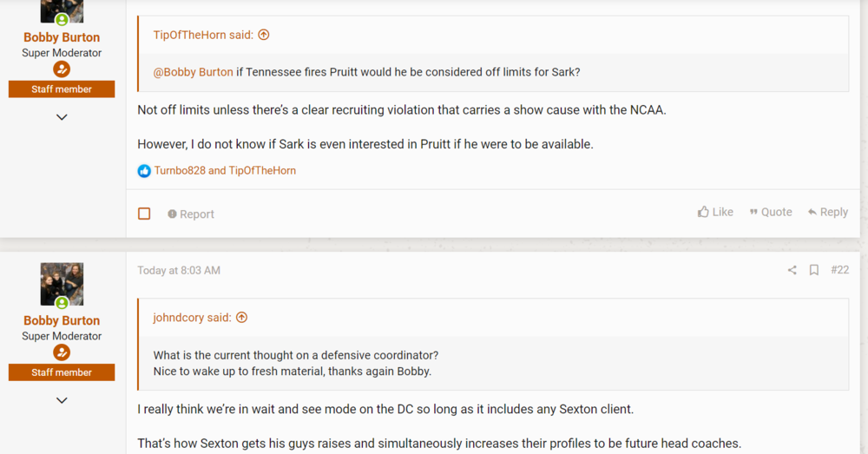Viewport: 868px width, 454px height.
Task: Quote the post about Pruitt
Action: (x=771, y=212)
